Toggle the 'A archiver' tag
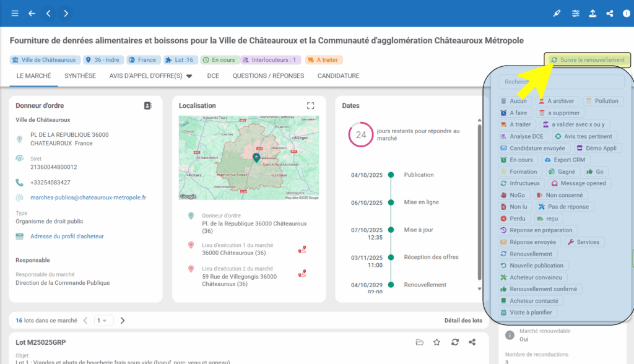This screenshot has width=634, height=364. click(x=556, y=101)
